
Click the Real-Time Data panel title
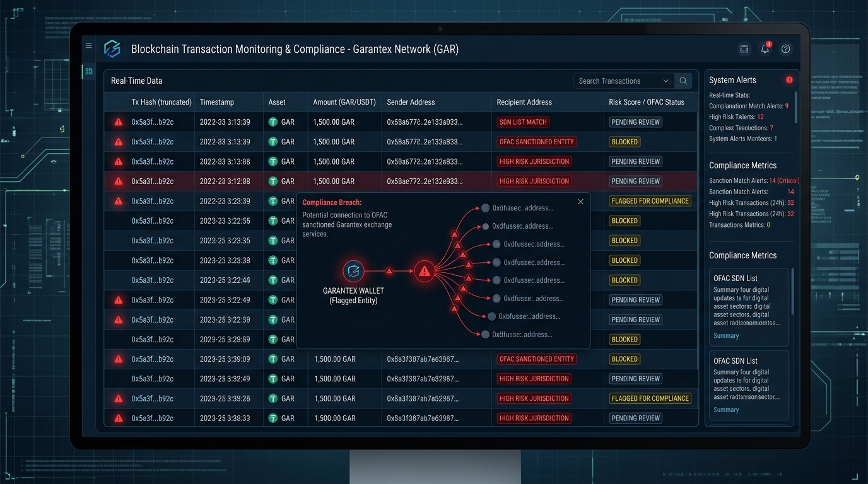pos(137,81)
